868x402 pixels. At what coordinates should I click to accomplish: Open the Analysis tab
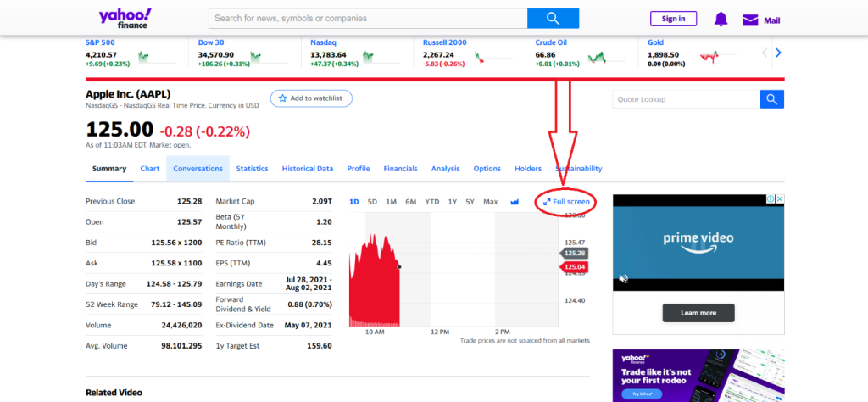[x=445, y=168]
